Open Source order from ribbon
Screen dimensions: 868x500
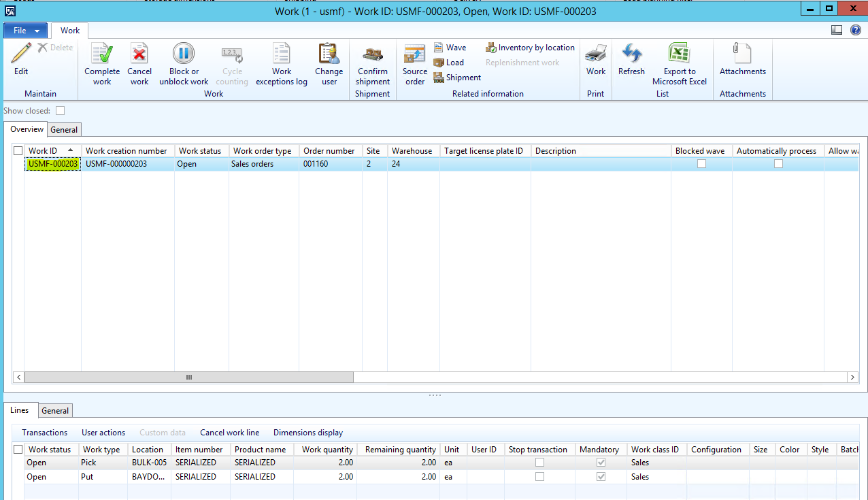pyautogui.click(x=414, y=54)
